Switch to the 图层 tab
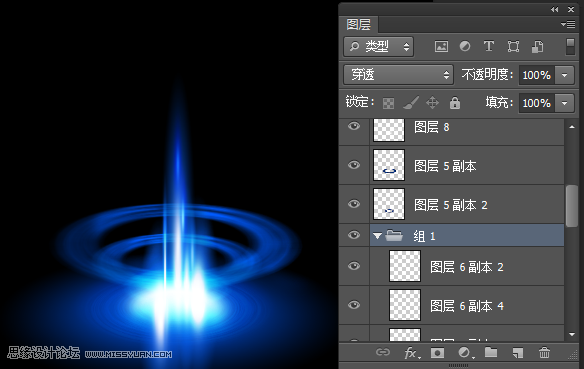The image size is (584, 369). (358, 25)
